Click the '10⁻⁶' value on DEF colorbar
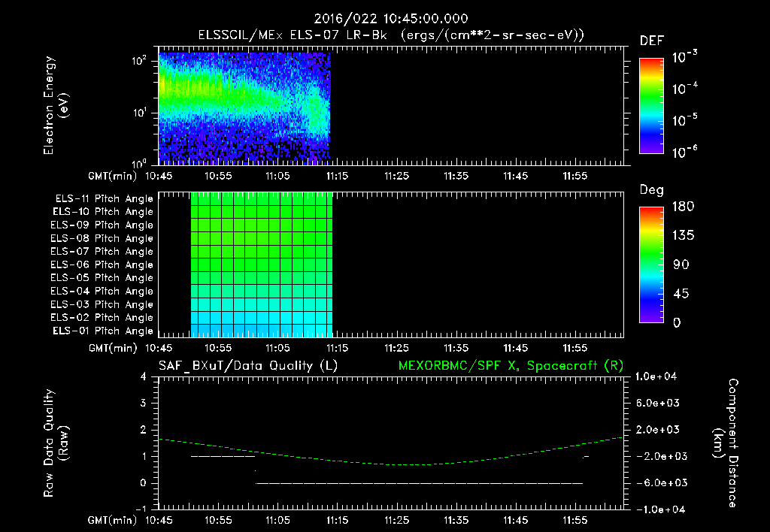 [684, 152]
